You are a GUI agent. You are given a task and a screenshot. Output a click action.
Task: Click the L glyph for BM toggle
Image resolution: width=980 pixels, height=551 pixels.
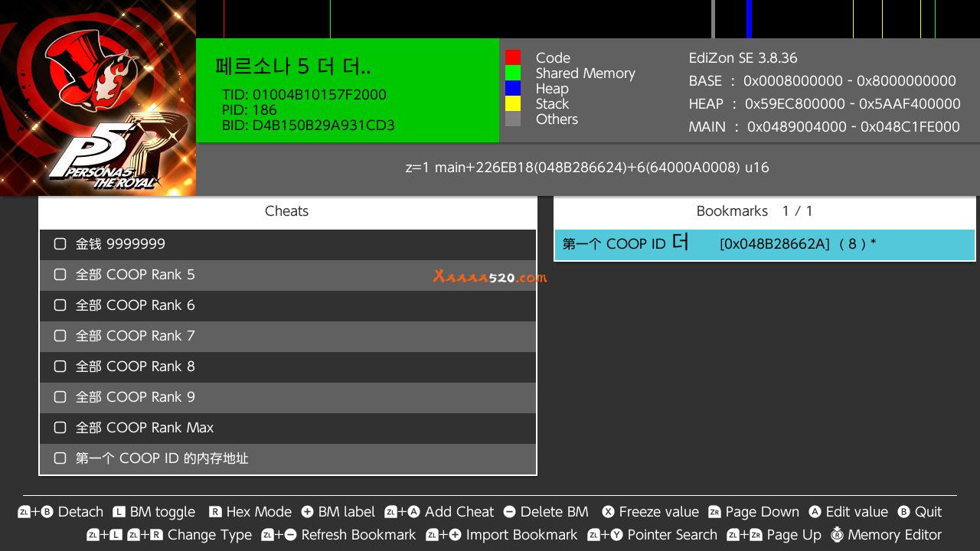(119, 512)
